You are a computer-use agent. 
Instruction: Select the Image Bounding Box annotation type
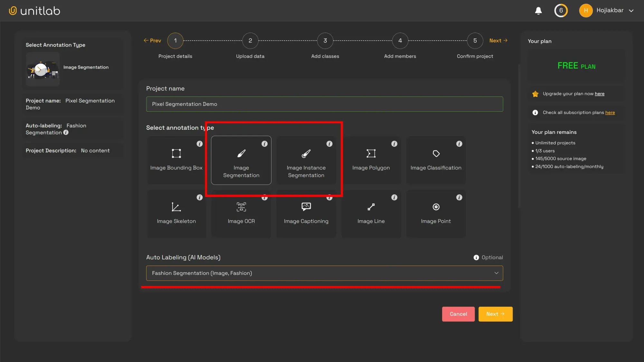pos(176,160)
